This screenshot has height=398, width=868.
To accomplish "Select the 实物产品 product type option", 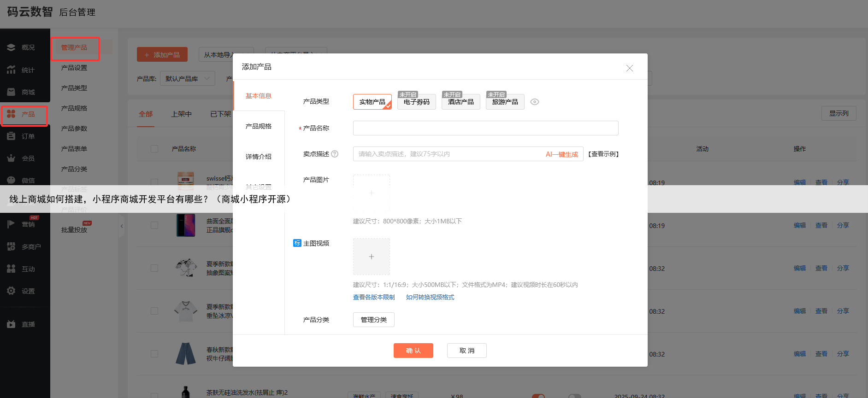I will click(x=372, y=102).
